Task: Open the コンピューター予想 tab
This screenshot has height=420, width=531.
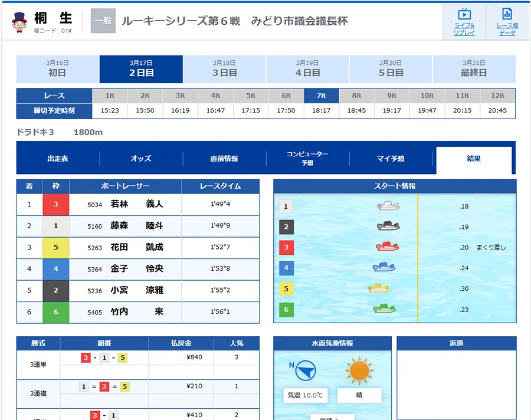Action: [x=307, y=158]
